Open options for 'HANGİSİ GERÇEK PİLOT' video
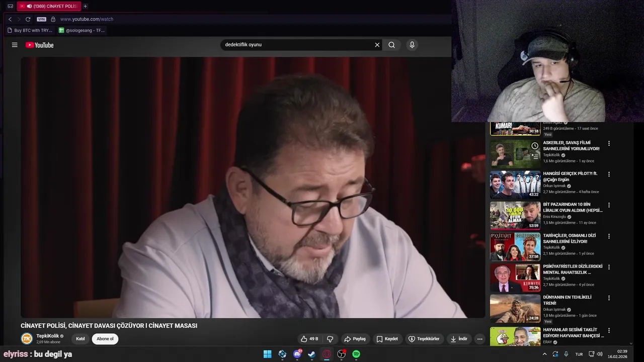The width and height of the screenshot is (644, 362). 609,174
